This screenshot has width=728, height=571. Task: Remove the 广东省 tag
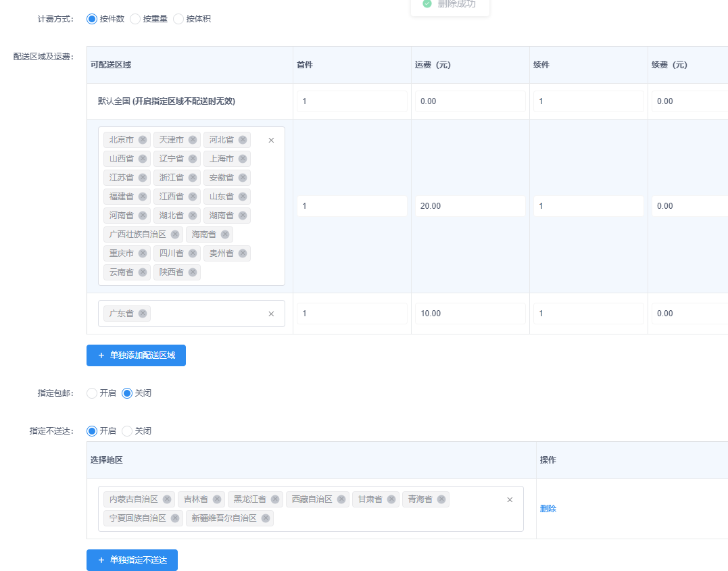click(143, 314)
